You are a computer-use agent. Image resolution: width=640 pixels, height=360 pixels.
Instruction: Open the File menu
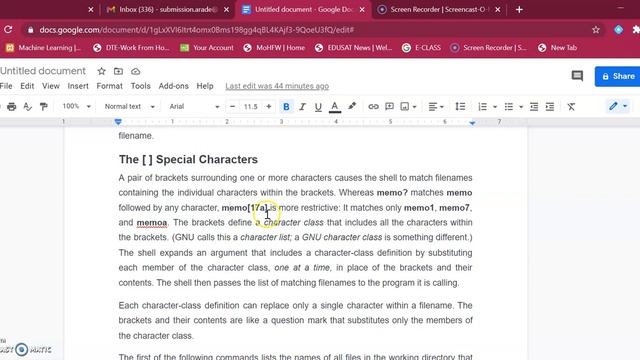6,86
